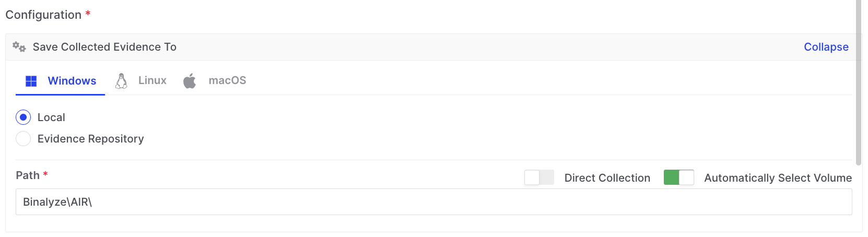
Task: Click the Path field label
Action: (28, 175)
